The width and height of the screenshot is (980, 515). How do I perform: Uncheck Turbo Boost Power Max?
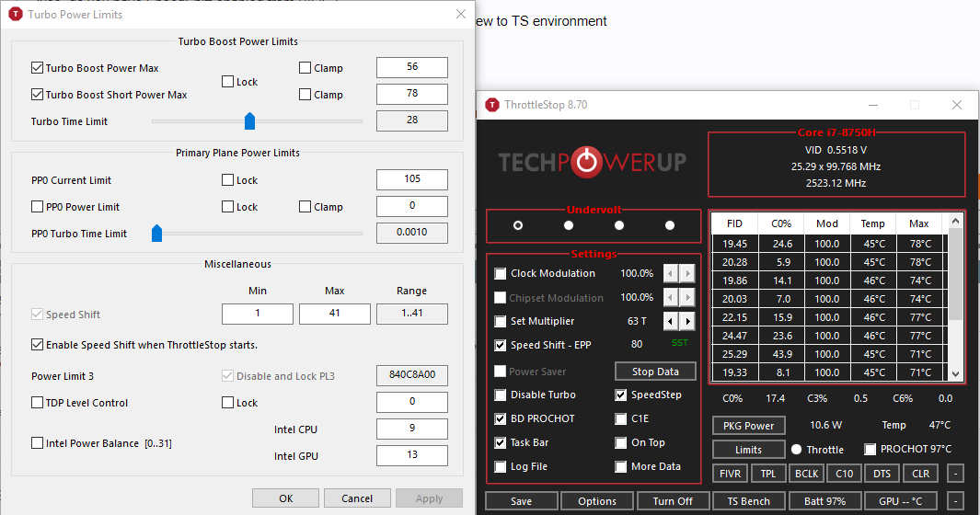(x=38, y=68)
